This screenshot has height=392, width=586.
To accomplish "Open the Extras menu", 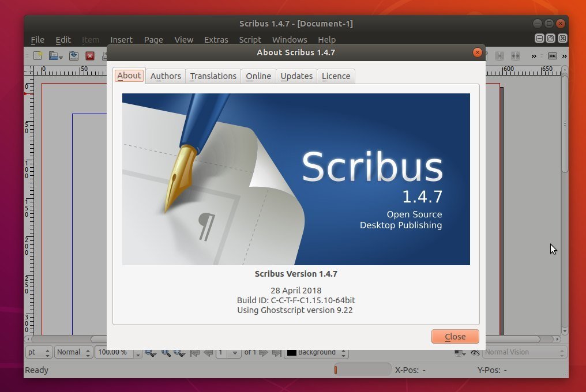I will 216,40.
